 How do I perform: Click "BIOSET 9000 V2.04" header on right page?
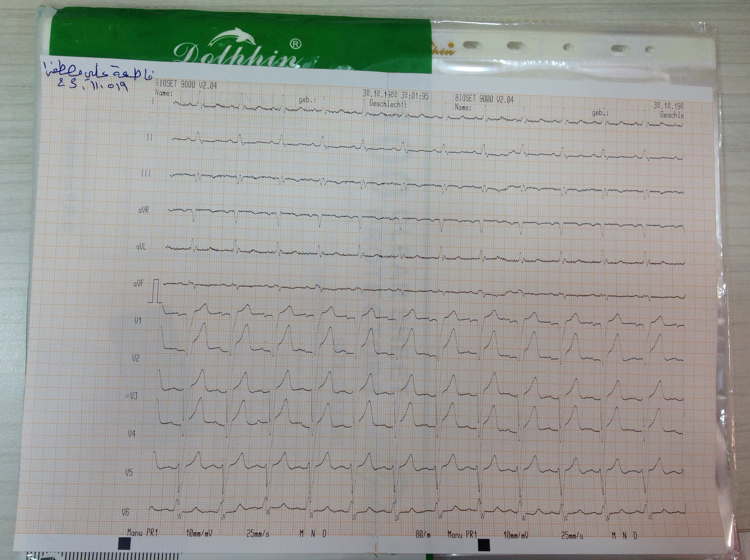(484, 99)
